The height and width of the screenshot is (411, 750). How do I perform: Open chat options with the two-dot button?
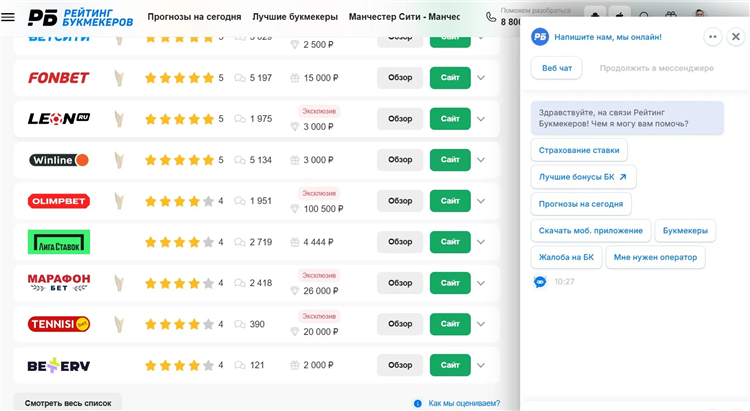(712, 37)
